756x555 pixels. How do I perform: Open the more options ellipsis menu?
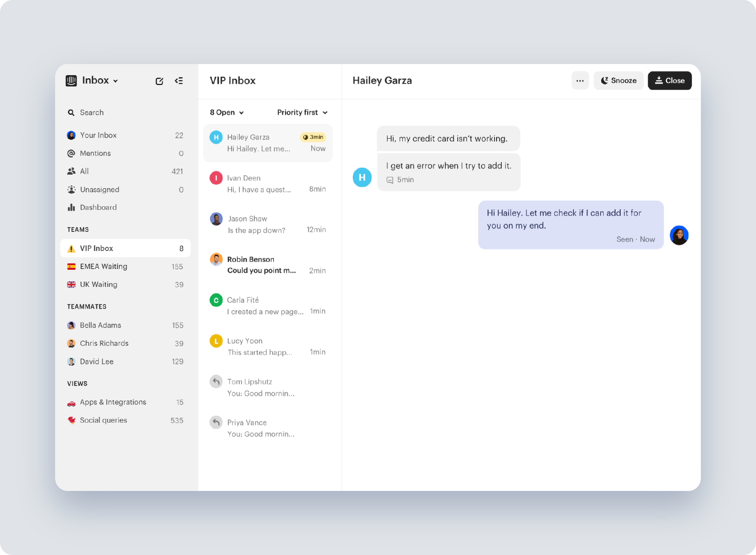(580, 80)
